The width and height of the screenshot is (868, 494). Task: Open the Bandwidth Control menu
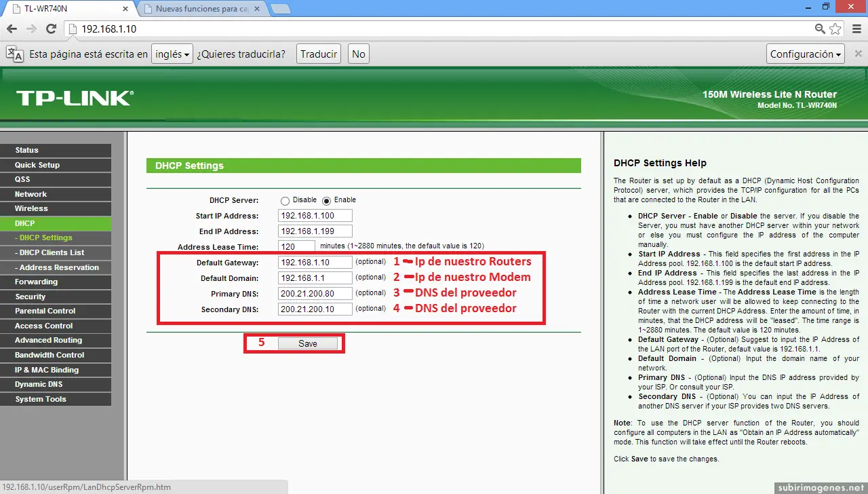56,355
